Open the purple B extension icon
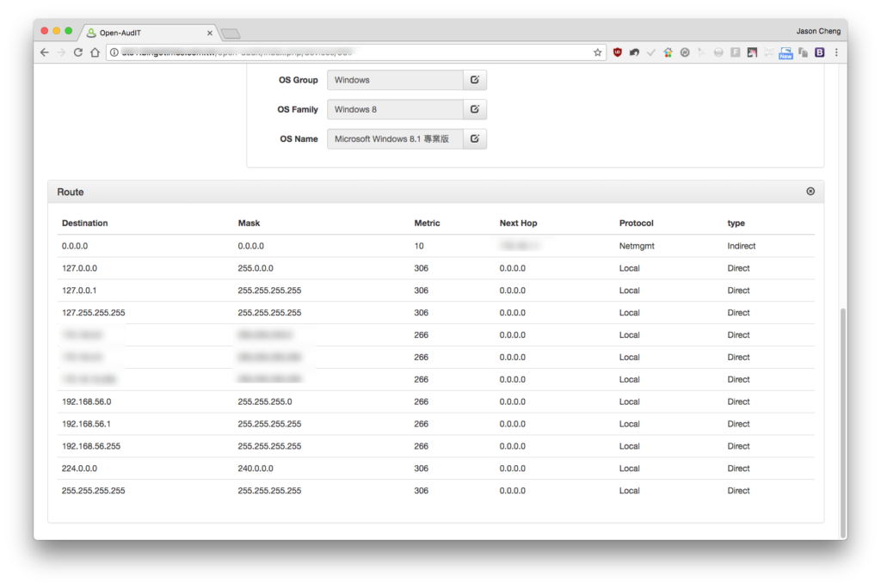The height and width of the screenshot is (588, 881). coord(819,52)
